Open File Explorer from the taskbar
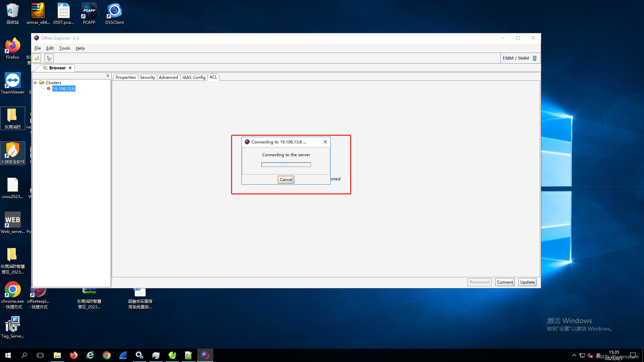This screenshot has width=644, height=362. [57, 355]
